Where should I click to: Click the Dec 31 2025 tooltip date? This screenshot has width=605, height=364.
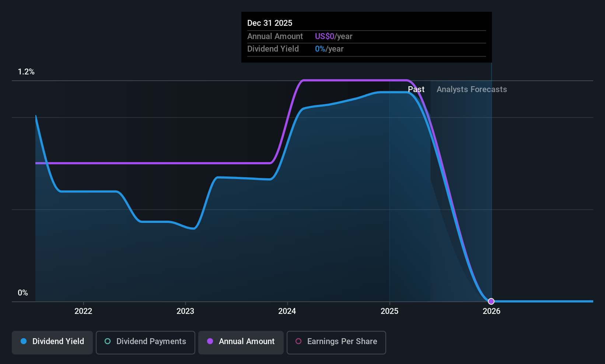pyautogui.click(x=270, y=23)
